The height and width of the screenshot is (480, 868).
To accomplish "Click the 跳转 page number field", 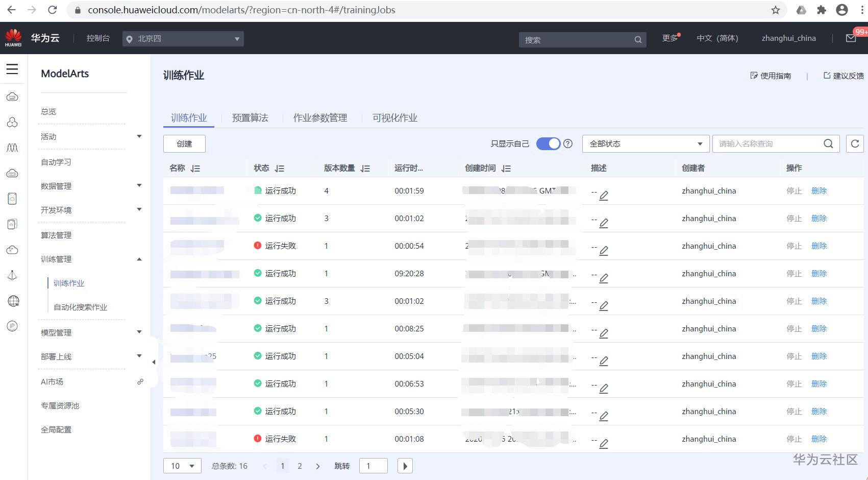I will pyautogui.click(x=374, y=466).
